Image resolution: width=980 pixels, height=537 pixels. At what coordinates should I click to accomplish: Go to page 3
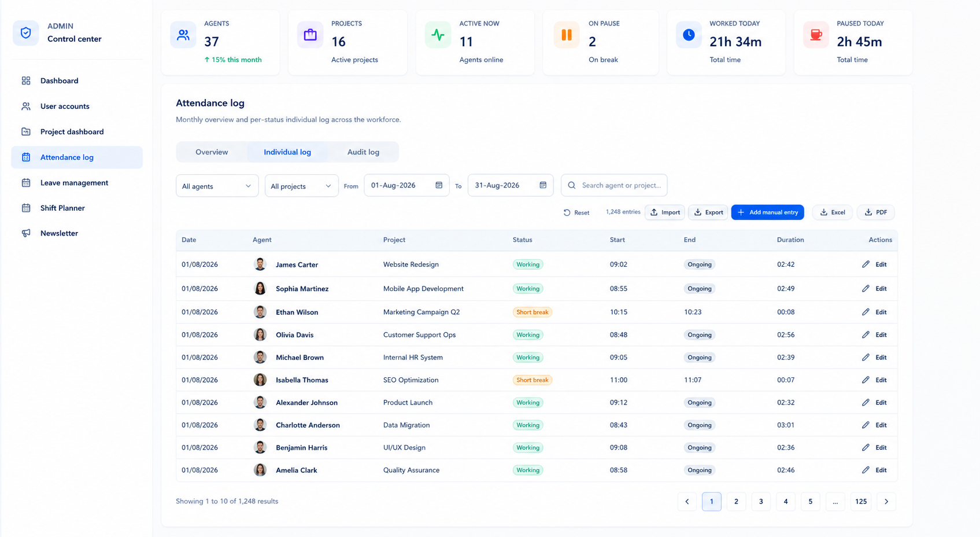(761, 502)
